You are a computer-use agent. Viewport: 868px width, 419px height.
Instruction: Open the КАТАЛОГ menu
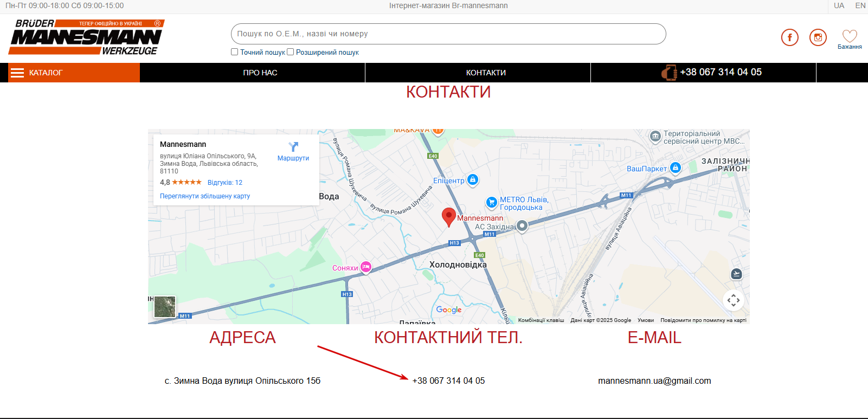[x=74, y=73]
